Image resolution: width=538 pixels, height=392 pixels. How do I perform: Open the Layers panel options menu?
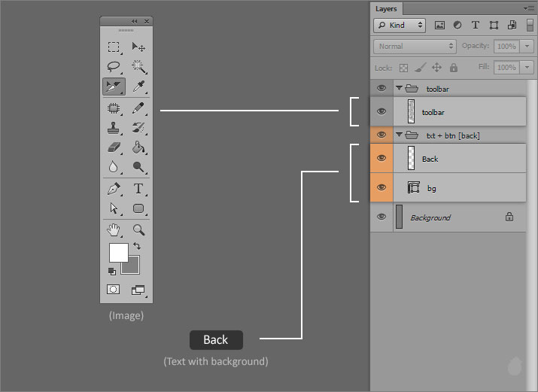pos(529,8)
